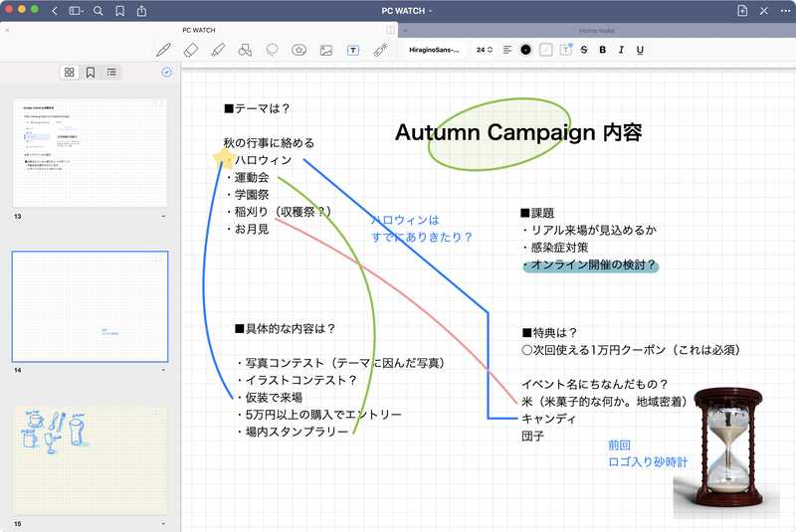Select the yellow star sticker
Image resolution: width=796 pixels, height=532 pixels.
(223, 159)
